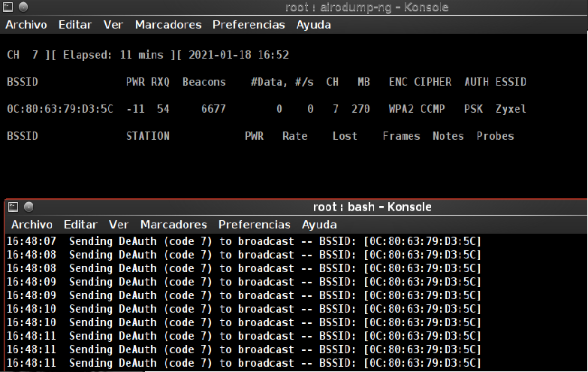
Task: Open Ver menu in bash window
Action: point(119,225)
